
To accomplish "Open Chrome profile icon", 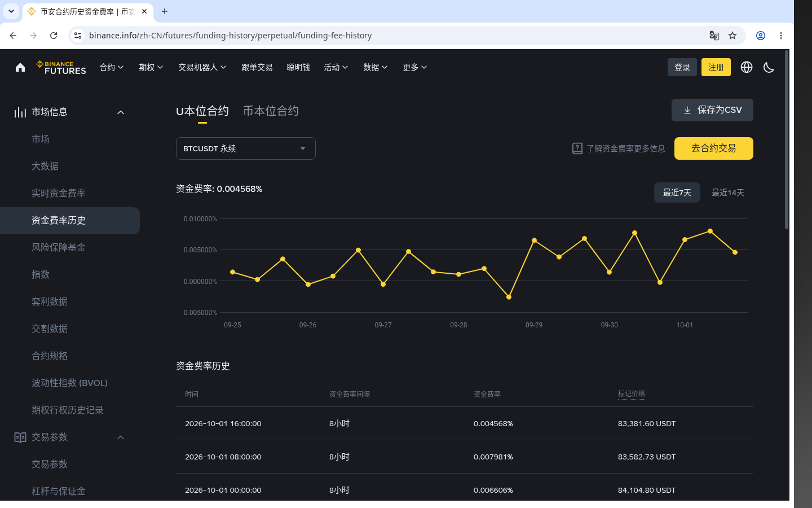I will 761,36.
